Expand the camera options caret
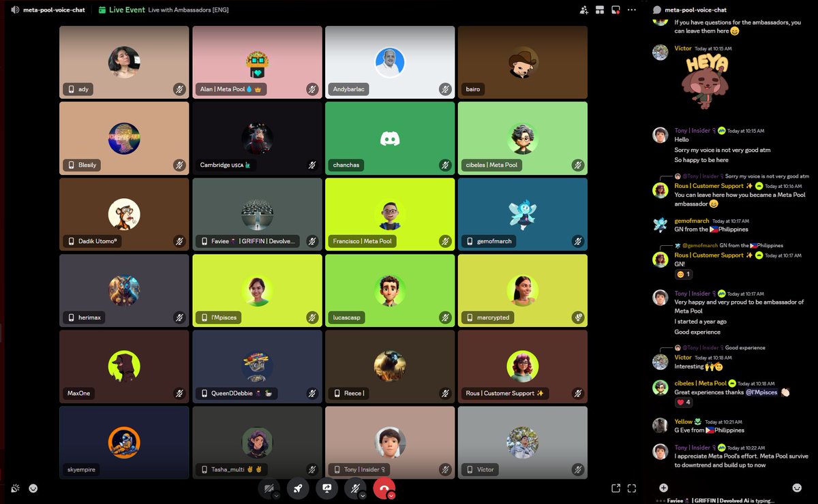This screenshot has height=504, width=818. [x=276, y=496]
